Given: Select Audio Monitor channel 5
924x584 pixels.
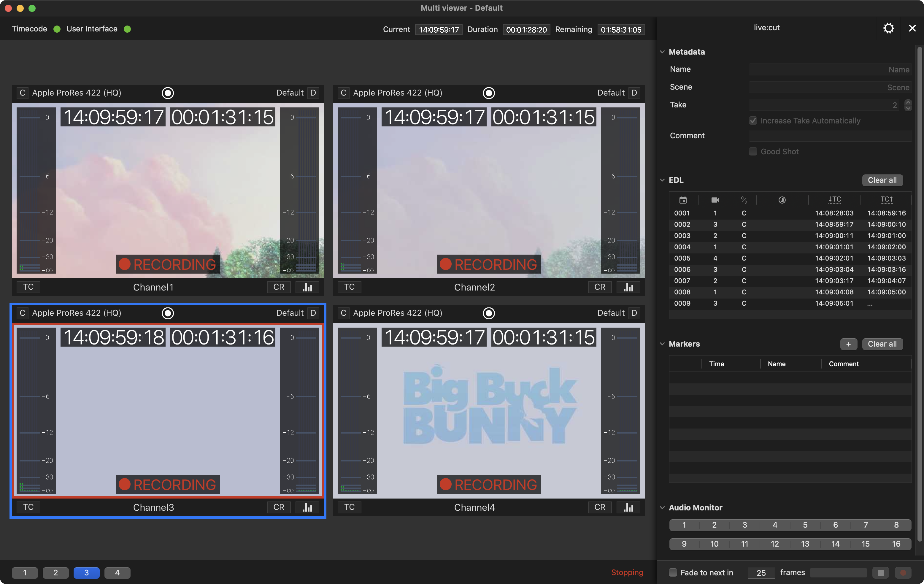Looking at the screenshot, I should click(x=805, y=525).
